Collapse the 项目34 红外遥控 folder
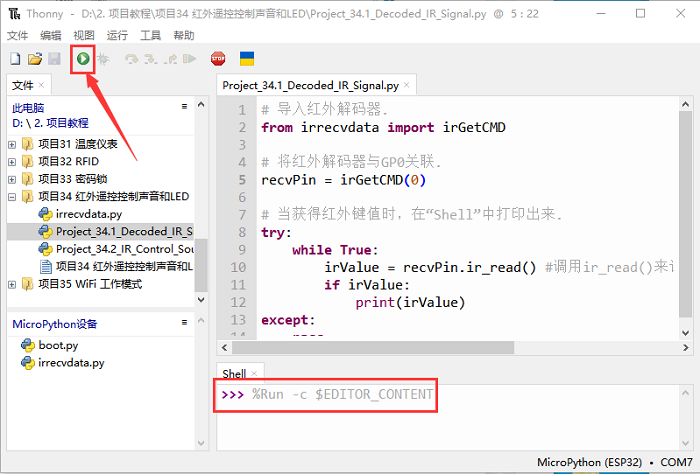Viewport: 700px width, 474px height. 12,196
